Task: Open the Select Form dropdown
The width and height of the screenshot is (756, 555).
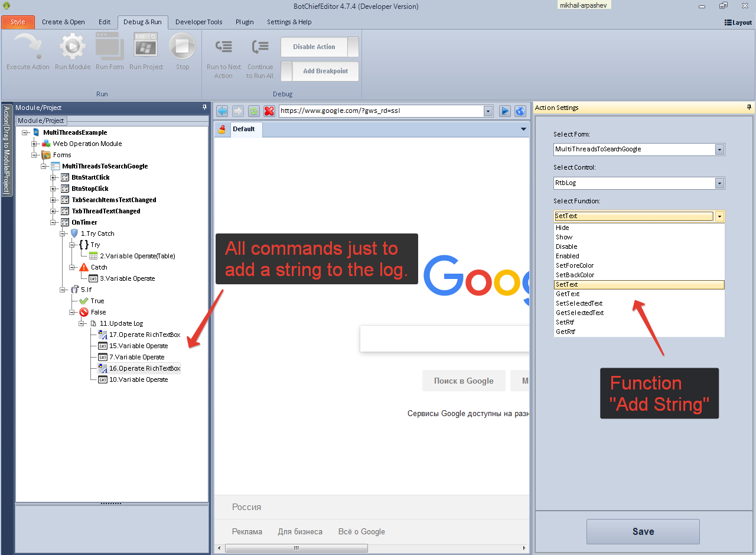Action: coord(719,150)
